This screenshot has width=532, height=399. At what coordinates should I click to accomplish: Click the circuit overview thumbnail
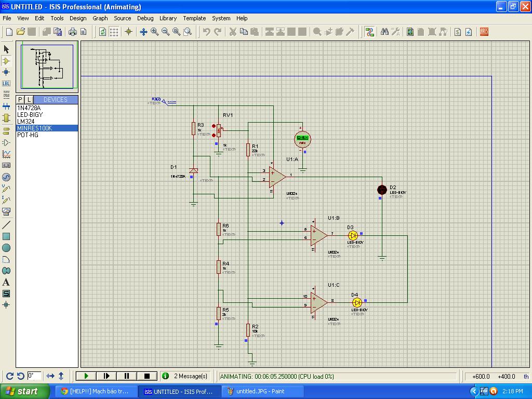point(49,66)
